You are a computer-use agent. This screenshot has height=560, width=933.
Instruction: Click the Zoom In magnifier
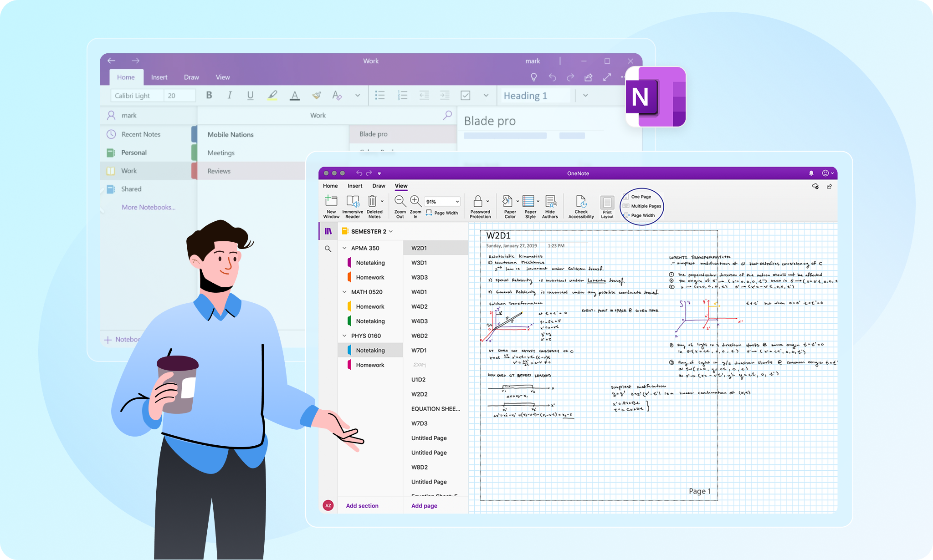tap(415, 201)
